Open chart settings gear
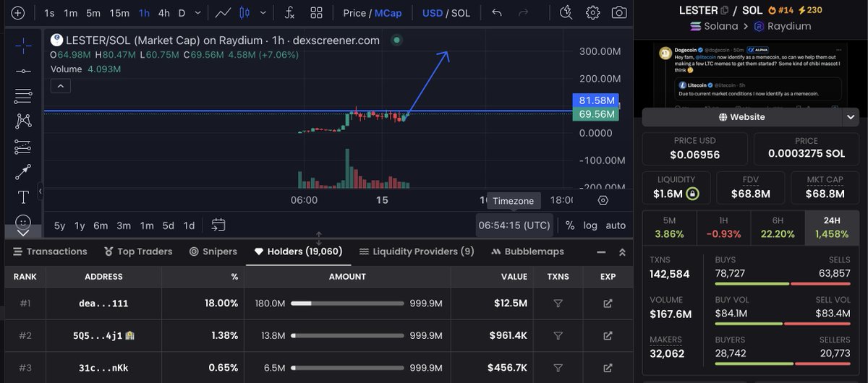 point(592,12)
